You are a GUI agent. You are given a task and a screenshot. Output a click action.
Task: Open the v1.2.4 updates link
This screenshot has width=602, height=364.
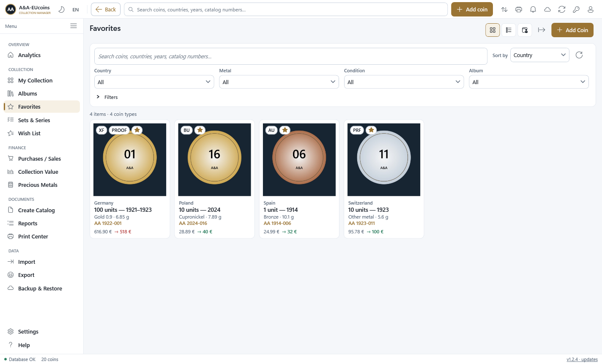pos(582,359)
